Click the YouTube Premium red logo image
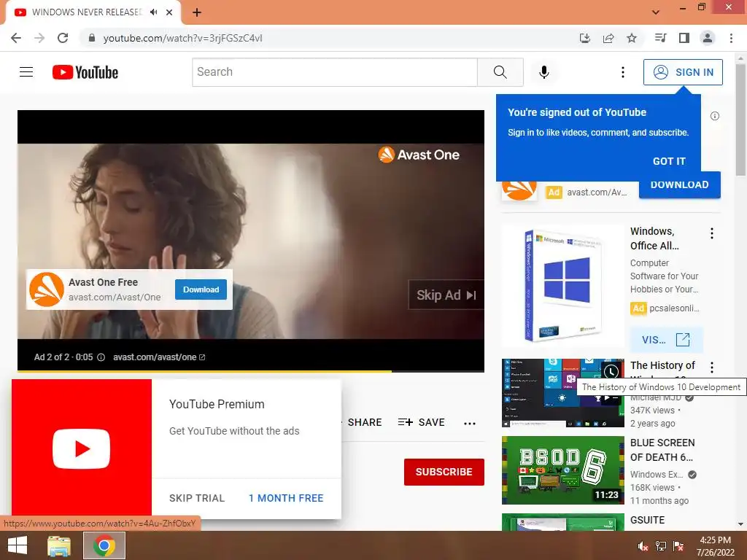Screen dimensions: 747x560 pos(82,448)
